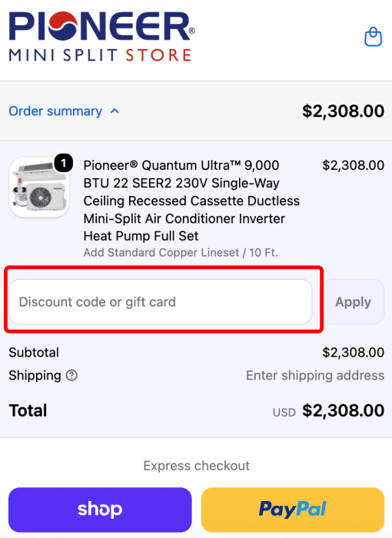Click the Enter shipping address text
This screenshot has width=392, height=538.
[315, 375]
